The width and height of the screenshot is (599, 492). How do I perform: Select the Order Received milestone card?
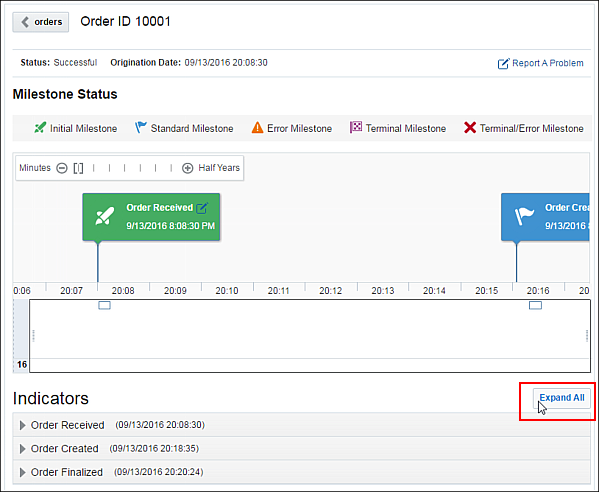151,217
